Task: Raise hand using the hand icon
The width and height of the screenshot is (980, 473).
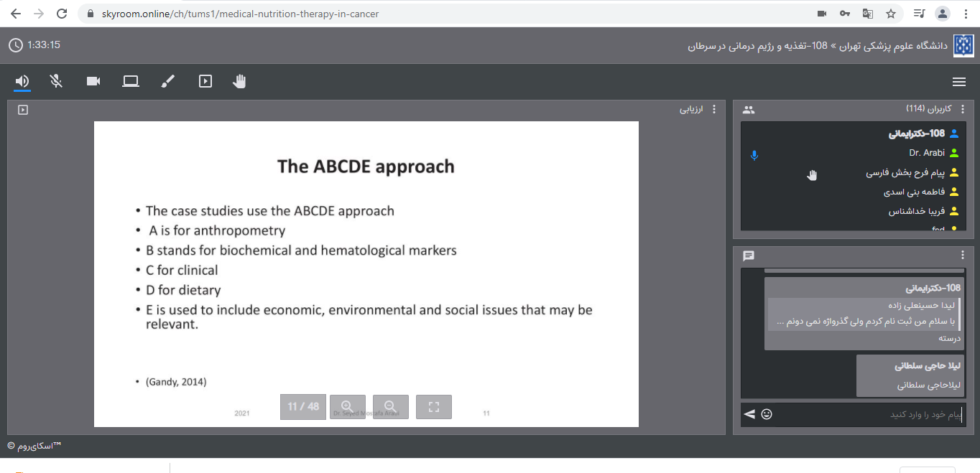Action: point(239,82)
